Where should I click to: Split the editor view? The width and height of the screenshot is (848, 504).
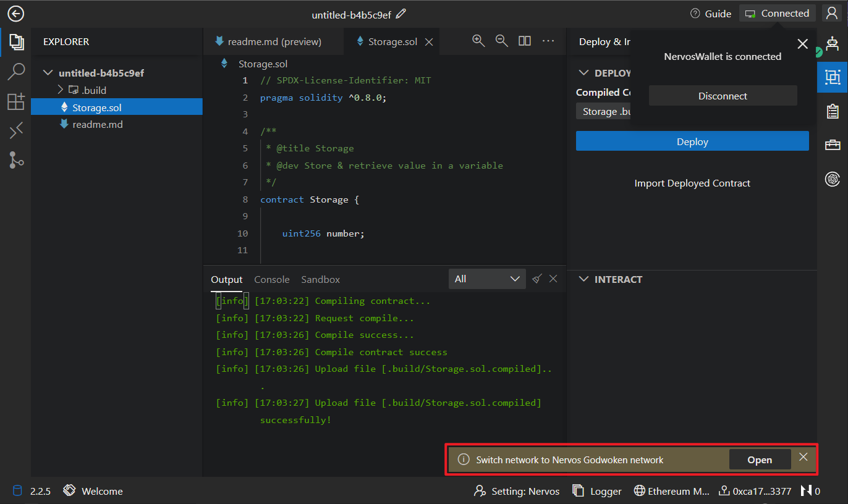tap(525, 41)
